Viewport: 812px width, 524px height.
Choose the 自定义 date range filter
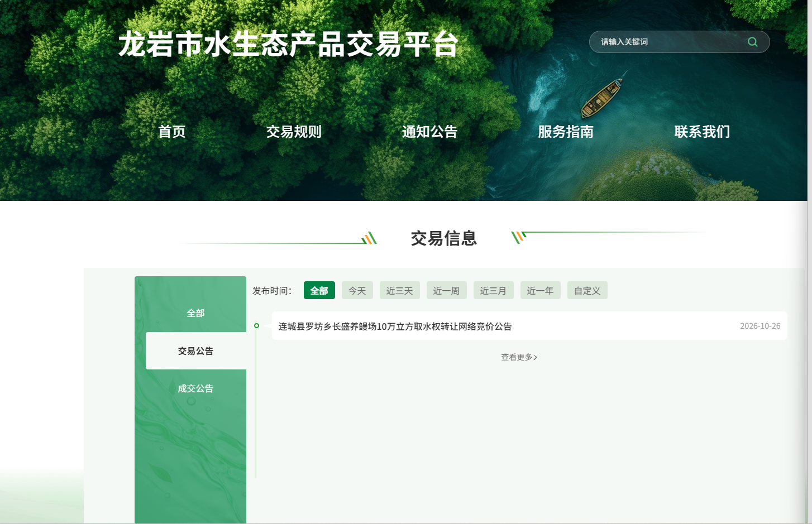[587, 290]
